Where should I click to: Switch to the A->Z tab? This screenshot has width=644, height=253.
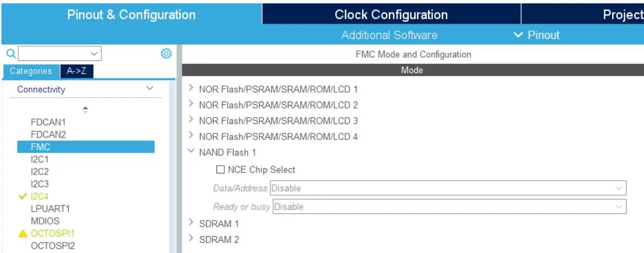[x=76, y=71]
